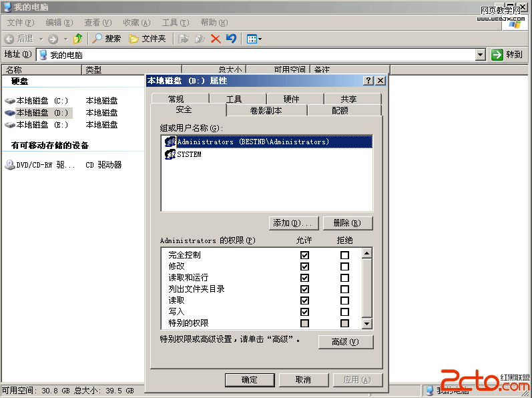Screen dimensions: 532x398
Task: Click the SYSTEM user icon
Action: (170, 154)
